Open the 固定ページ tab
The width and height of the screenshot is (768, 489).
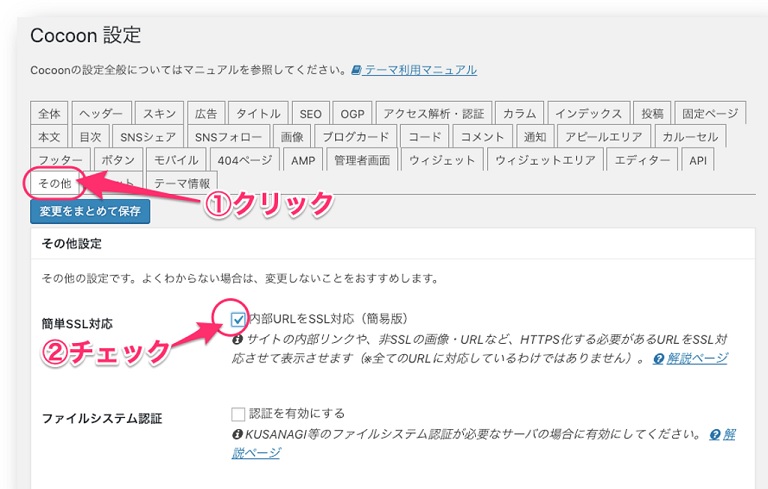point(710,114)
